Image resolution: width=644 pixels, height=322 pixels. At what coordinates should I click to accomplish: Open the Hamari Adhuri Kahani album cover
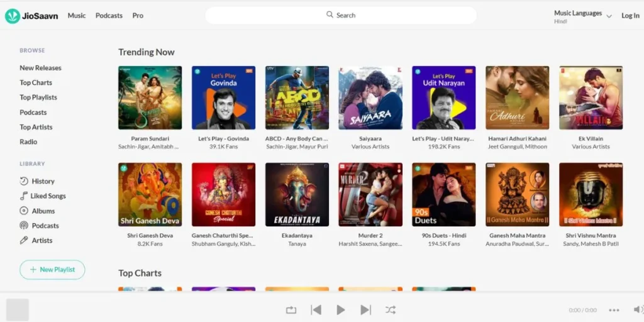tap(518, 97)
